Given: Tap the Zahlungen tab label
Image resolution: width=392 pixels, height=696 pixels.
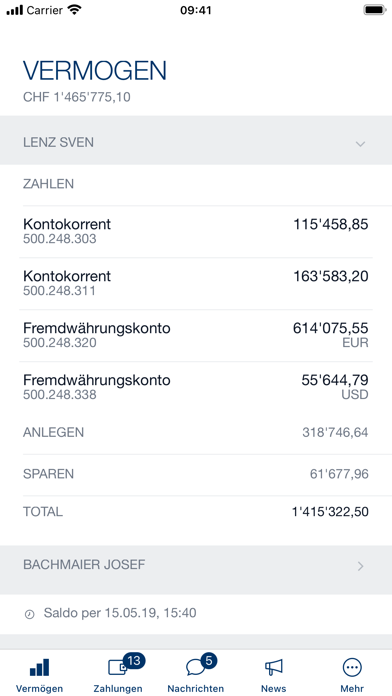Looking at the screenshot, I should 118,688.
